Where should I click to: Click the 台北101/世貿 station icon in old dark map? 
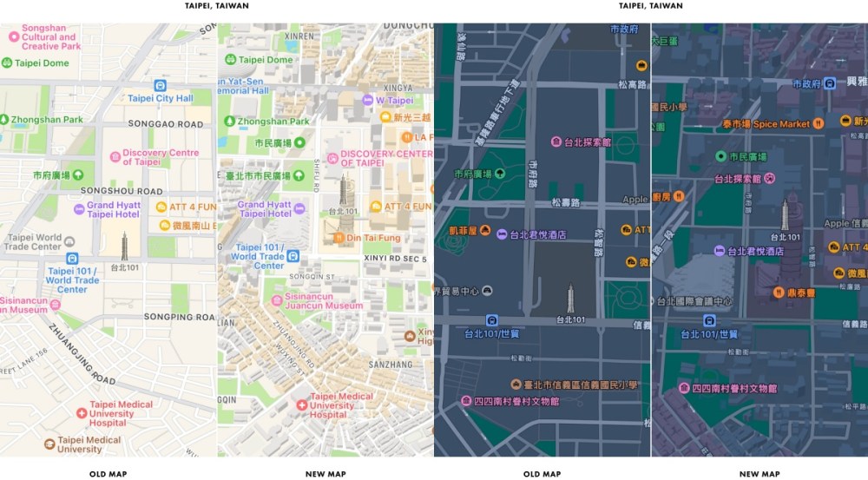pyautogui.click(x=492, y=319)
